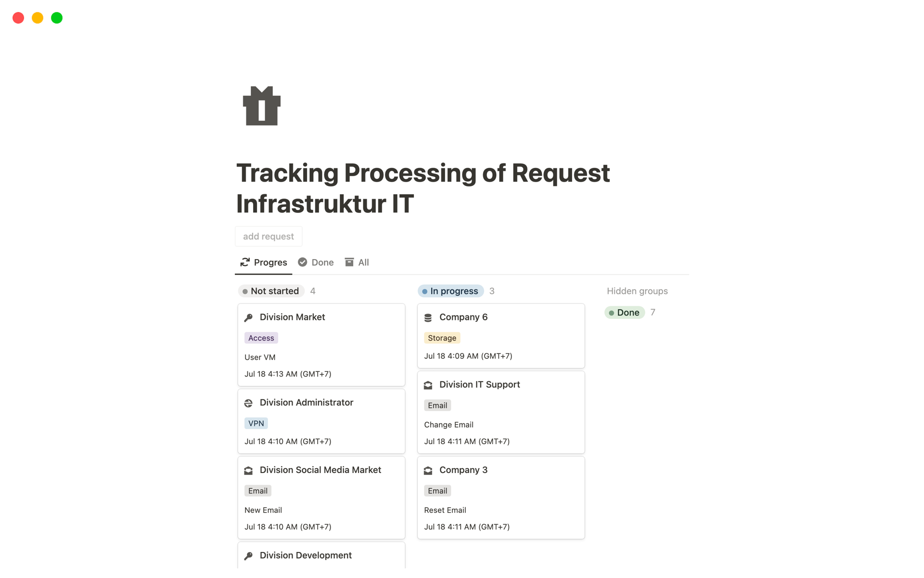The height and width of the screenshot is (578, 924).
Task: Click database icon on Company 6 card
Action: (428, 317)
